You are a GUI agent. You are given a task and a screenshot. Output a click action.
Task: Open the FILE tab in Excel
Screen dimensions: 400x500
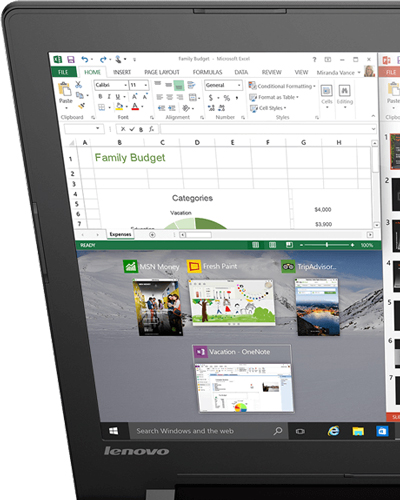[63, 72]
